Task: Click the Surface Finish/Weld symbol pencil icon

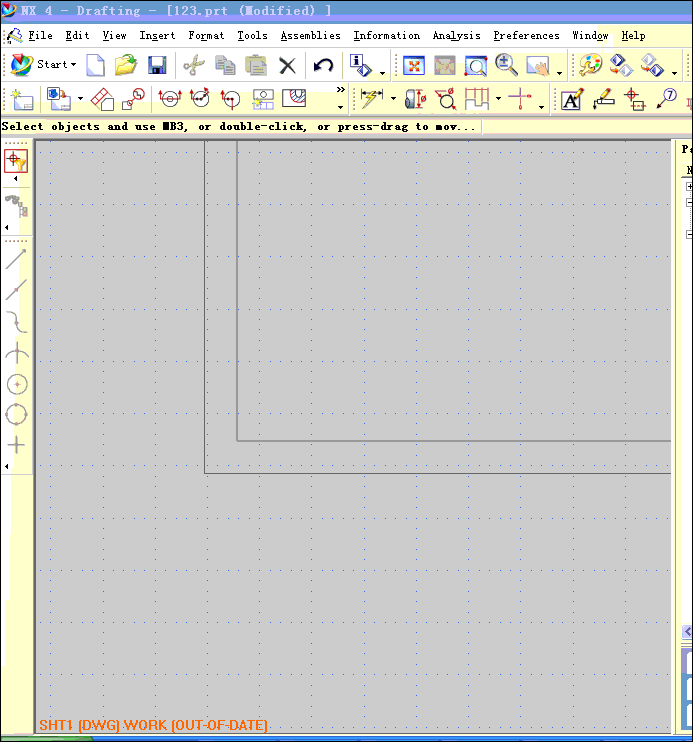Action: [604, 99]
